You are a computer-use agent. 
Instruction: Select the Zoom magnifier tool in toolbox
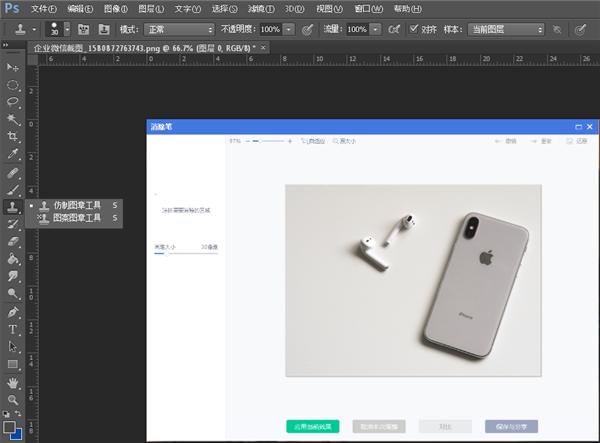pos(13,399)
